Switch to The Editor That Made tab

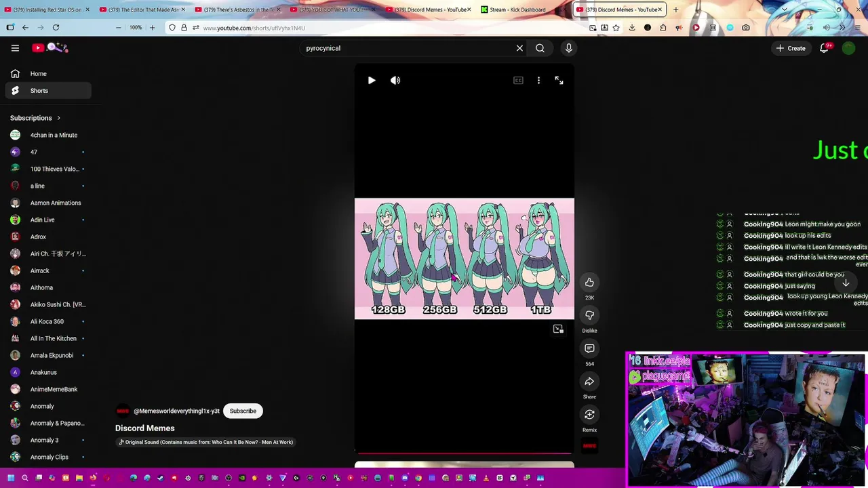click(143, 9)
